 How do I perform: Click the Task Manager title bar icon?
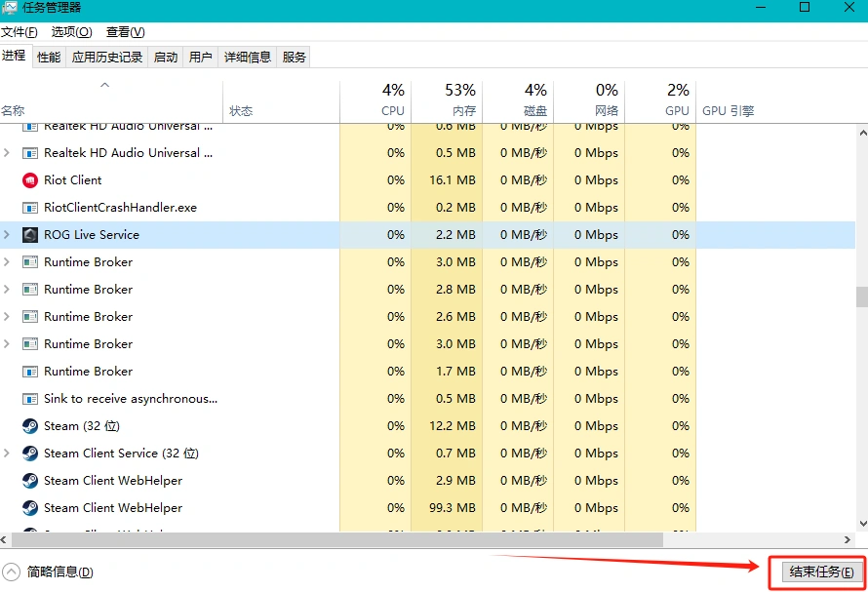coord(10,8)
